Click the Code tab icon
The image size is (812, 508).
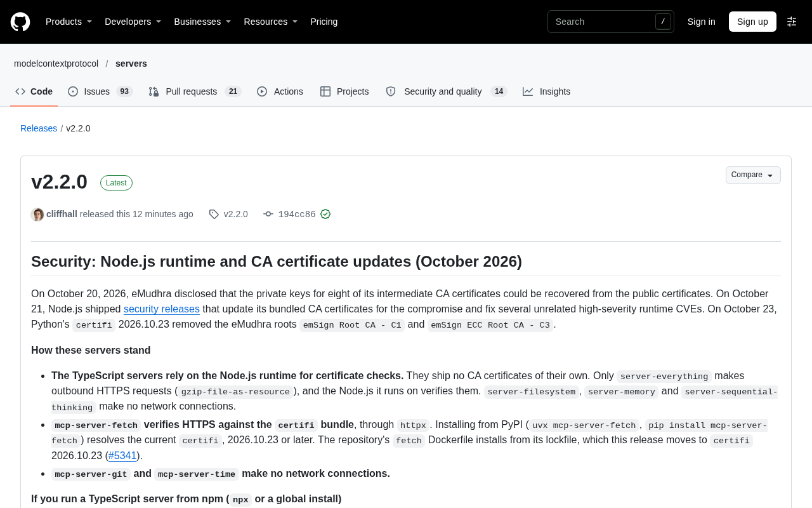tap(20, 91)
